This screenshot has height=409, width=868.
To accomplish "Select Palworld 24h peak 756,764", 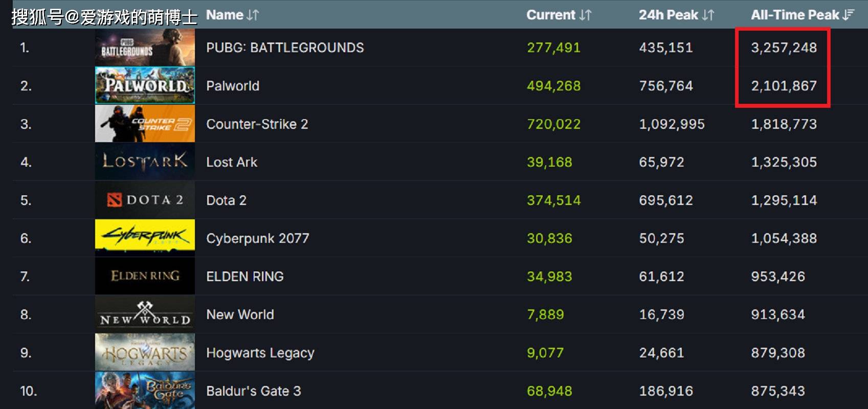I will [x=666, y=86].
